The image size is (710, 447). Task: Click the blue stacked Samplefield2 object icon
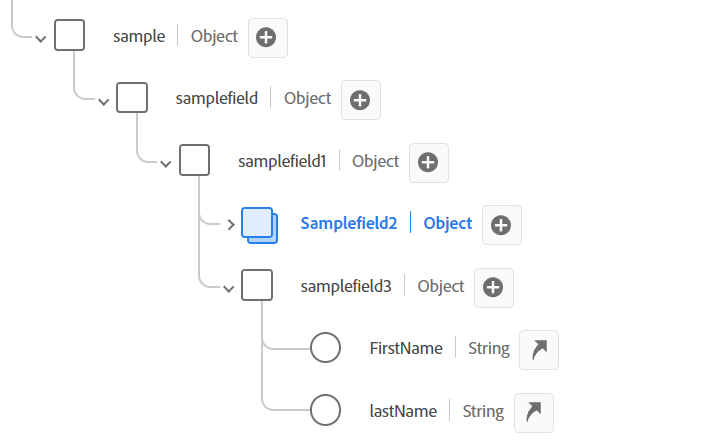coord(259,225)
